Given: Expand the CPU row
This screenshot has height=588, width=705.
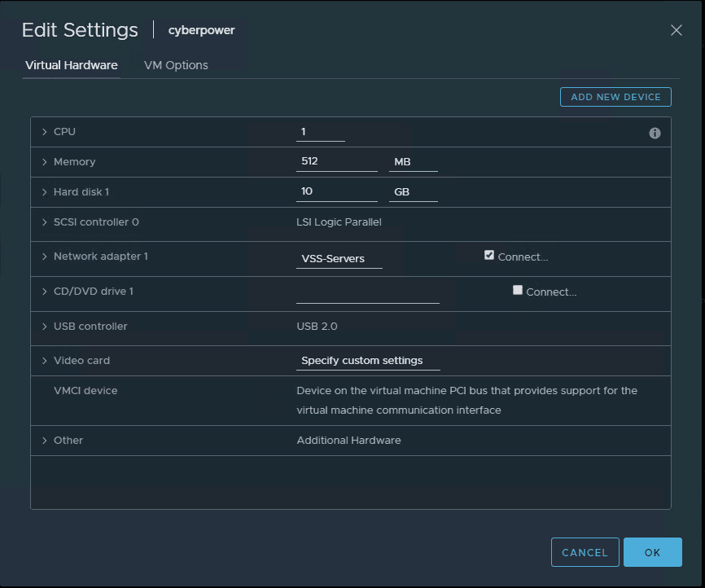Looking at the screenshot, I should click(x=45, y=132).
